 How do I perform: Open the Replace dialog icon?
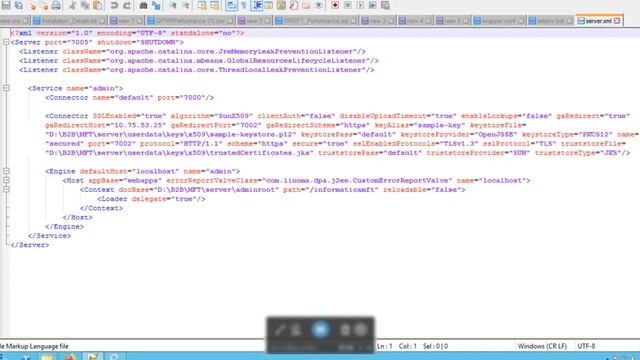[x=156, y=5]
